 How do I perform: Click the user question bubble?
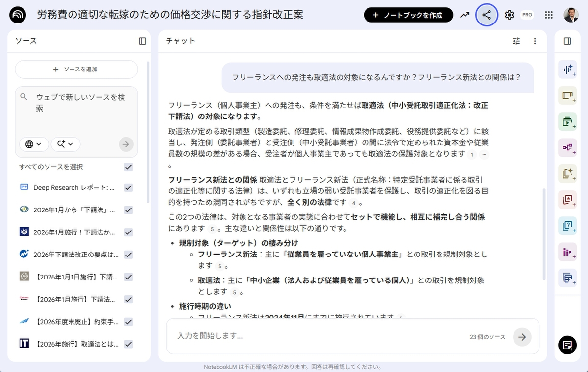click(x=378, y=77)
